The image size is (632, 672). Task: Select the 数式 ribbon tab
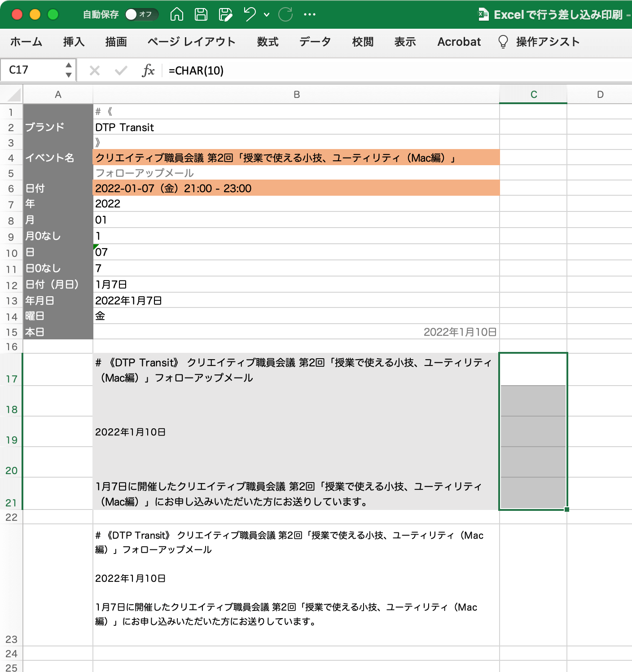(x=268, y=42)
